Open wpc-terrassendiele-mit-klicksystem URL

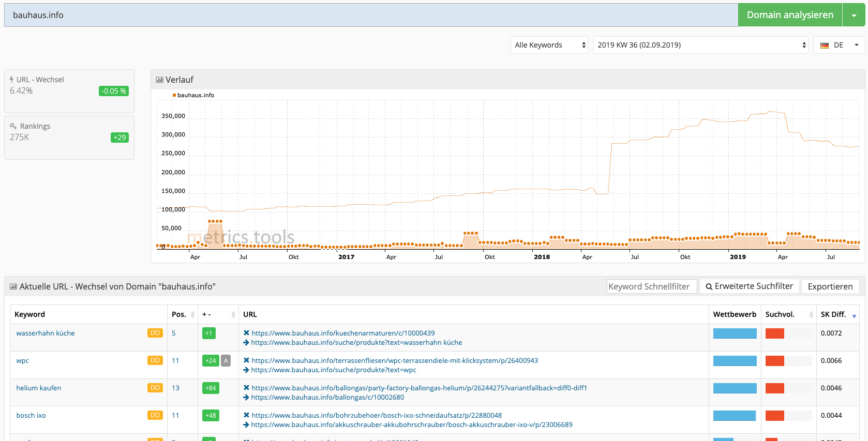coord(395,361)
